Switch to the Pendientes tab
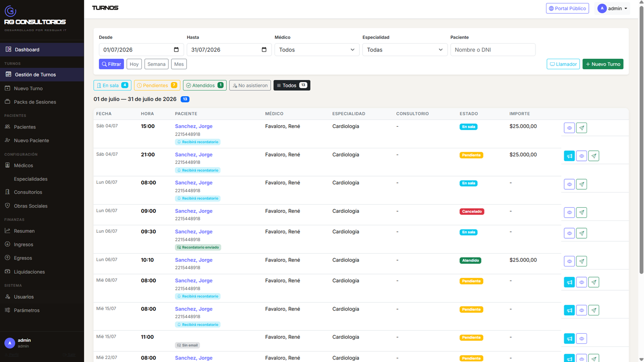This screenshot has width=644, height=362. click(157, 85)
